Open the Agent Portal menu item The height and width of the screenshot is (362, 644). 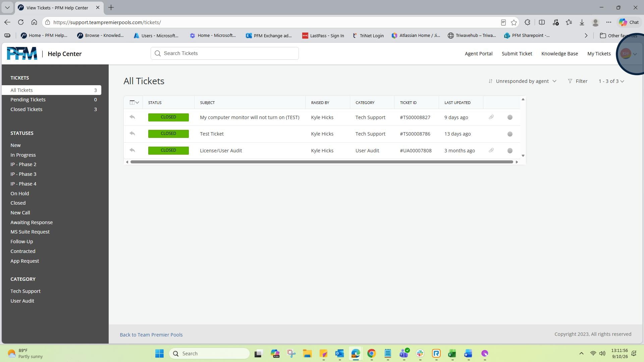(x=478, y=54)
